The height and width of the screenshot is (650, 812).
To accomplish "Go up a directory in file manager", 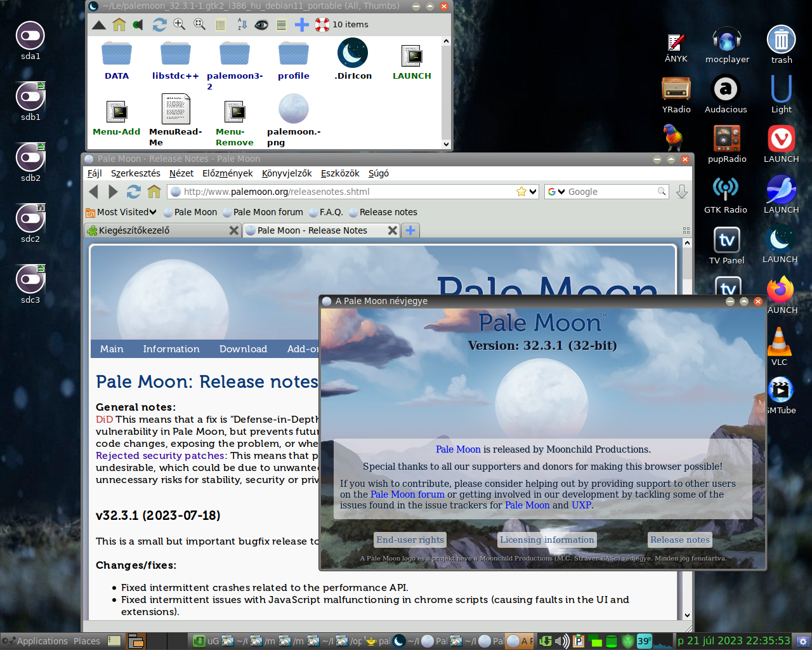I will 99,25.
